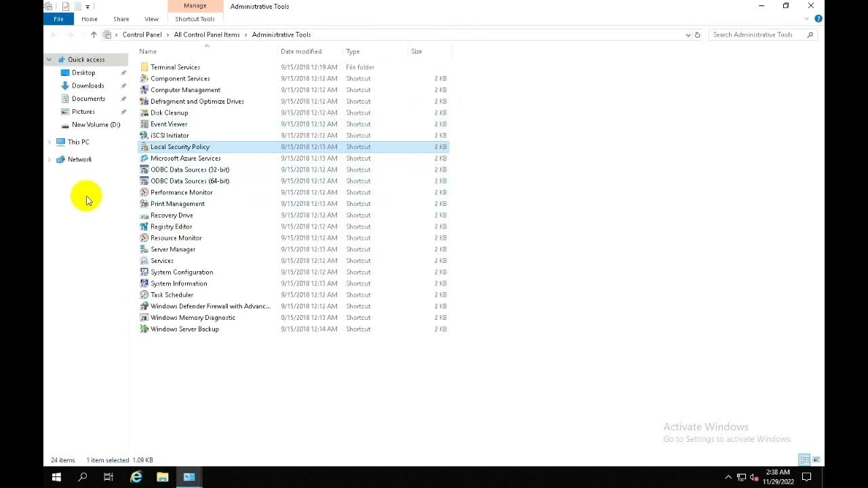Switch to large icons view button
Image resolution: width=868 pixels, height=488 pixels.
pyautogui.click(x=816, y=460)
